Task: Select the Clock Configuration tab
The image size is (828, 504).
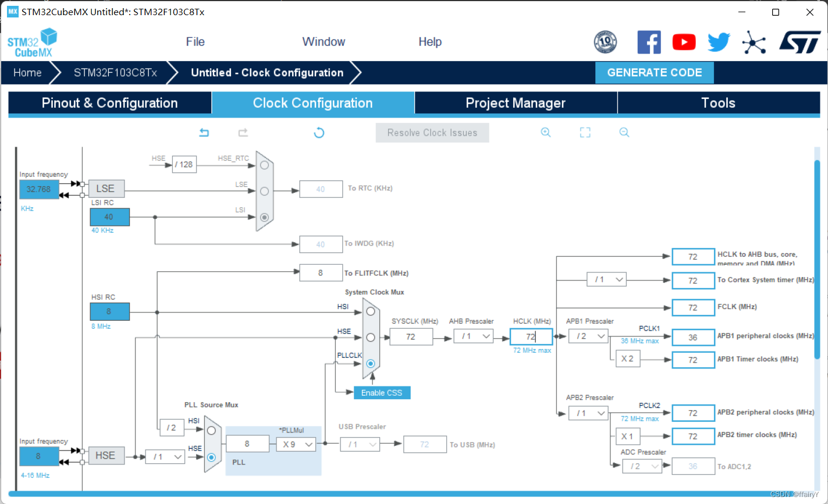Action: [313, 103]
